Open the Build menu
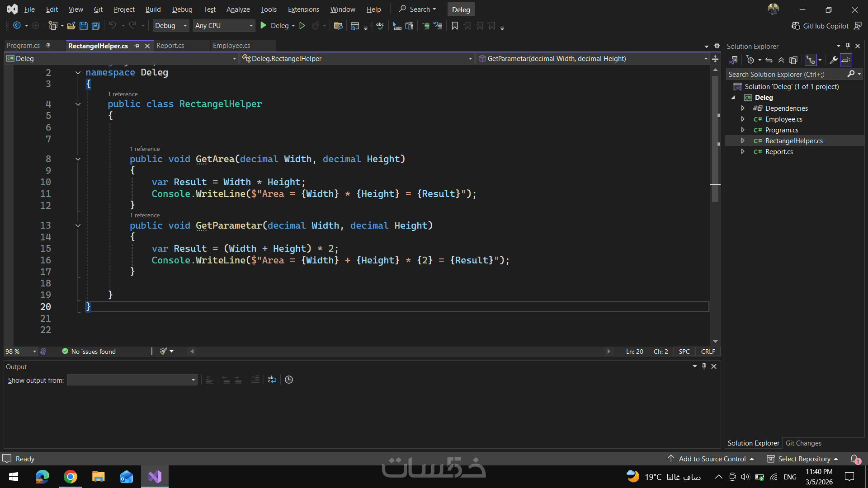 tap(153, 9)
